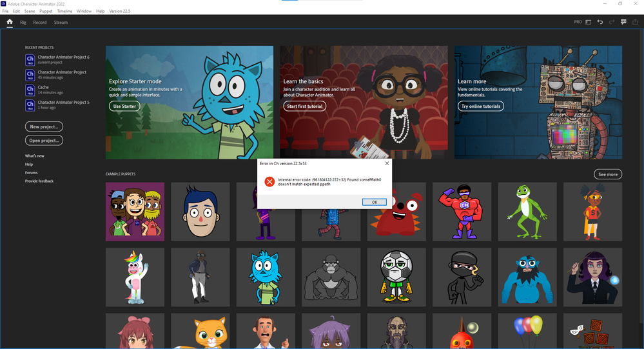Open the Timeline menu
Screen dimensions: 644x349
click(x=64, y=11)
